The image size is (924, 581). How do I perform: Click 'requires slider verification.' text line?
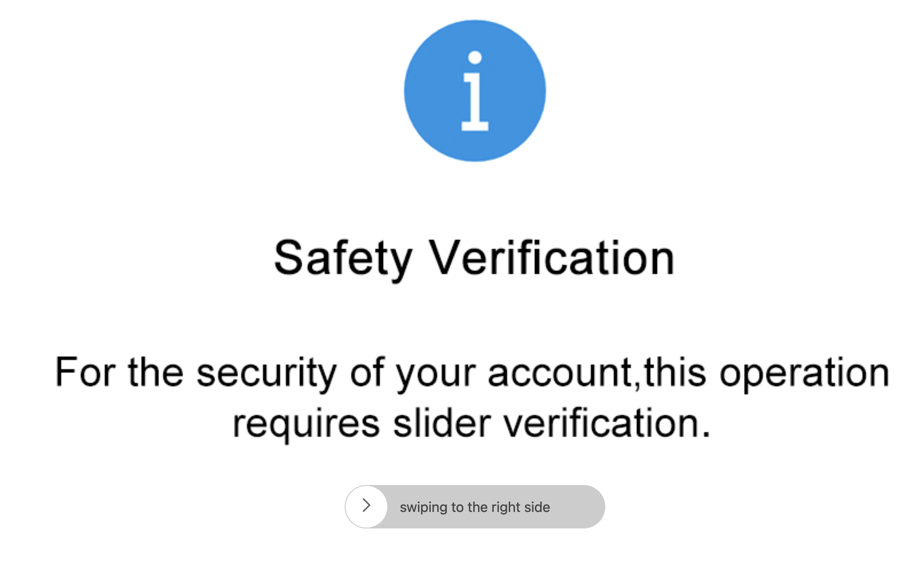point(472,423)
